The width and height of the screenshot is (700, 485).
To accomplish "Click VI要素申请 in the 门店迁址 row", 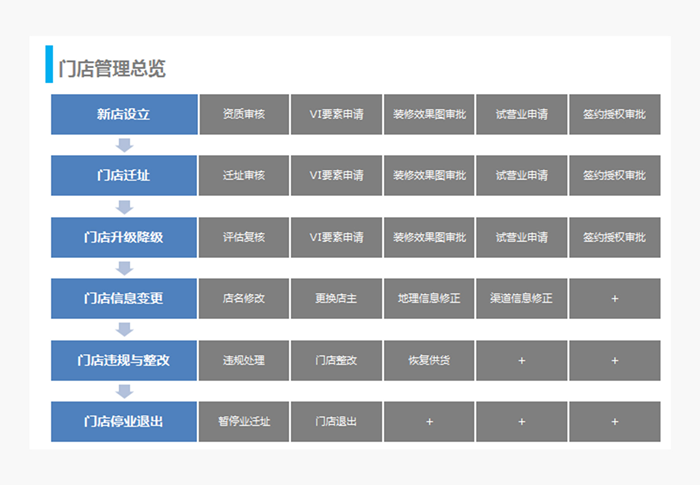I will pos(336,176).
